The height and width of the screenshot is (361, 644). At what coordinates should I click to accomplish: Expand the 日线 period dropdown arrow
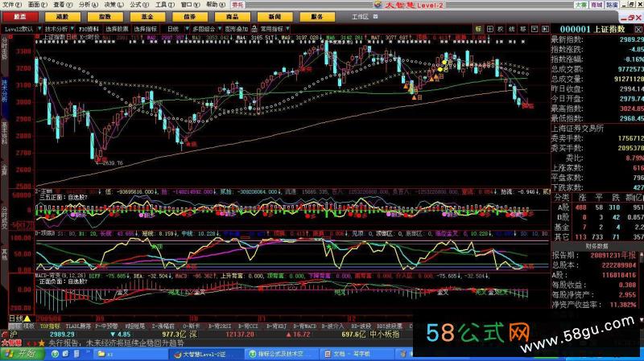(187, 29)
